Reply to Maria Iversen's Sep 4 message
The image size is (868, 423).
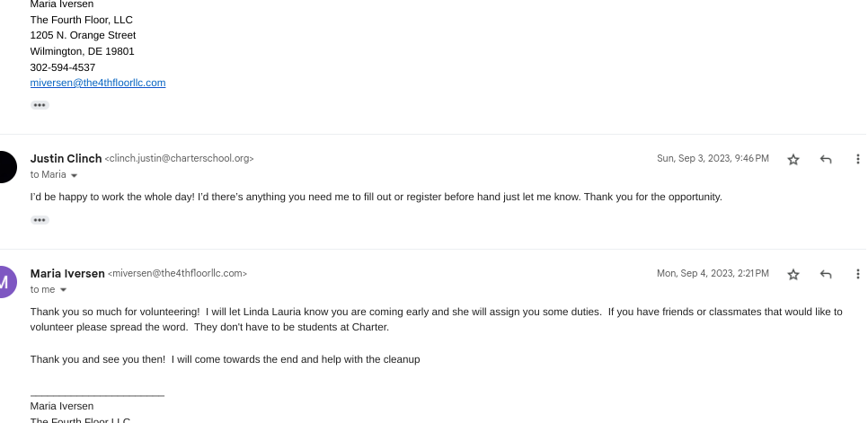pyautogui.click(x=826, y=274)
